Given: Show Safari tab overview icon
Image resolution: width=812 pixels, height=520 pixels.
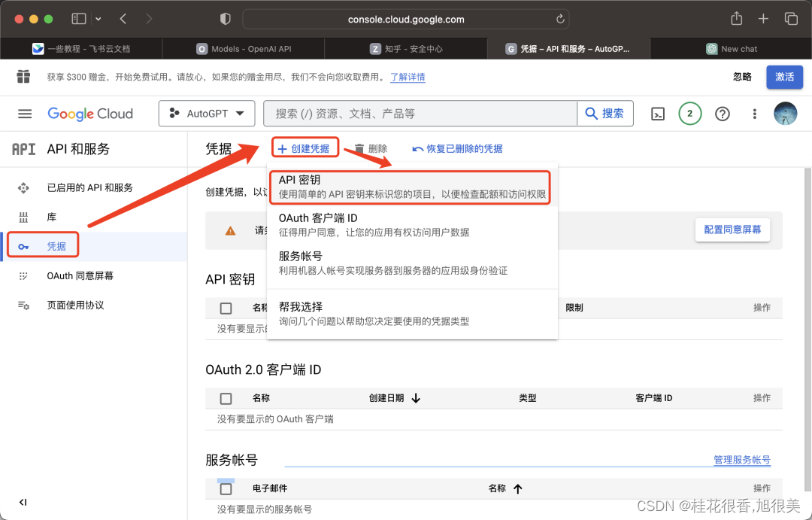Looking at the screenshot, I should pyautogui.click(x=791, y=19).
